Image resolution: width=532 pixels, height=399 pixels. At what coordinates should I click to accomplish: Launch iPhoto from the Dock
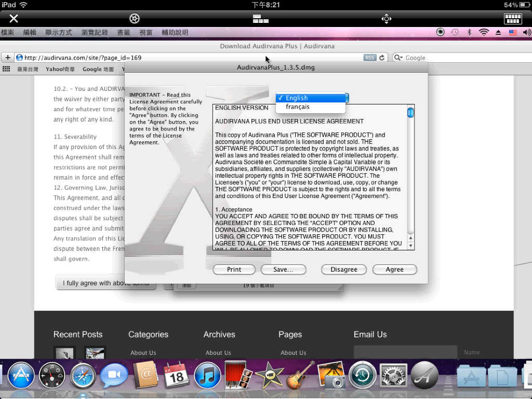tap(331, 375)
